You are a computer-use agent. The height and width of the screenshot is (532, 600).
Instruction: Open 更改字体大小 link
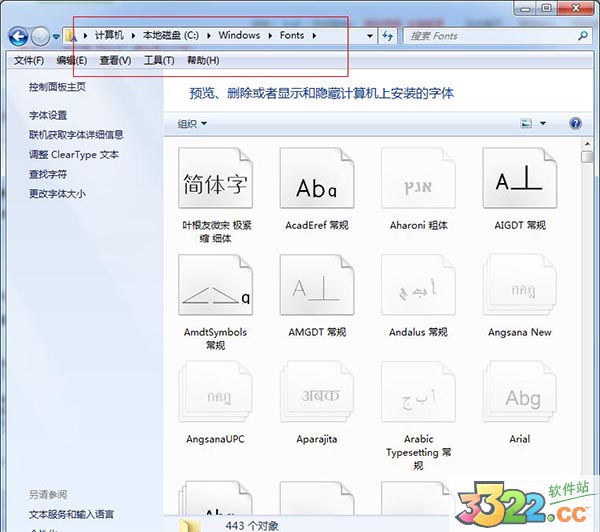(57, 194)
